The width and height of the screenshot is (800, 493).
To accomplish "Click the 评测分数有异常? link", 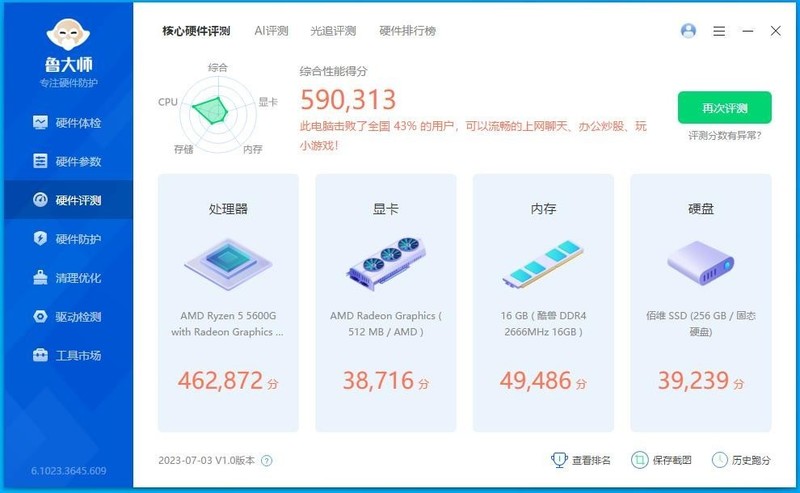I will coord(724,136).
